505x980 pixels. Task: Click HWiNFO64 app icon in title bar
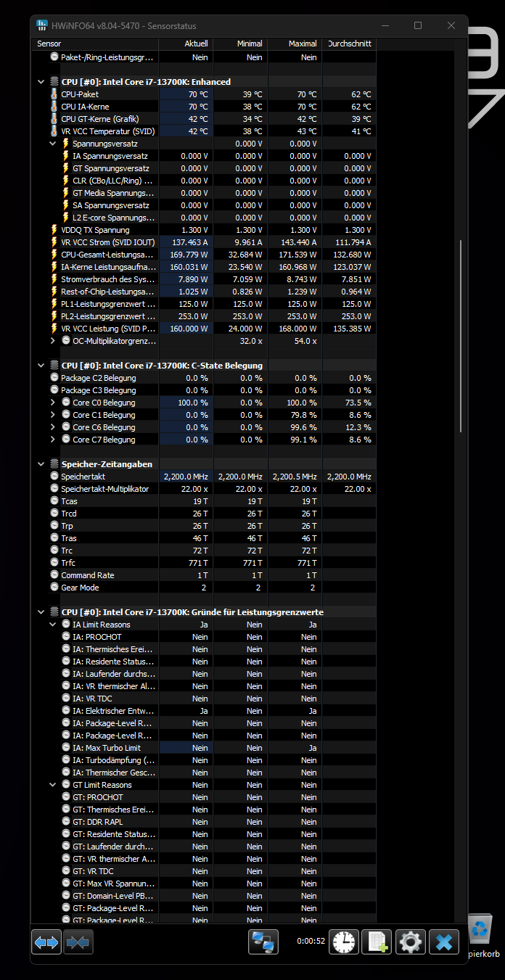(42, 25)
